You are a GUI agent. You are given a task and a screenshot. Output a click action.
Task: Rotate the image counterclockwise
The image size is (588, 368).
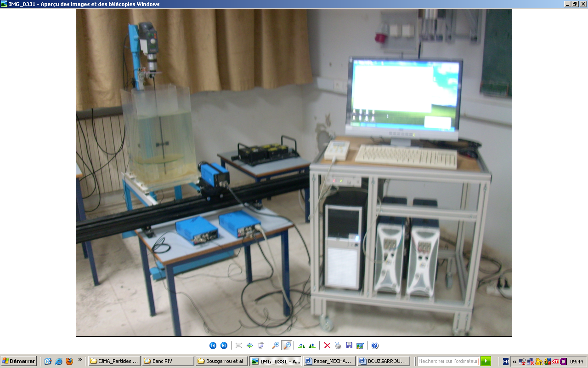pos(312,345)
